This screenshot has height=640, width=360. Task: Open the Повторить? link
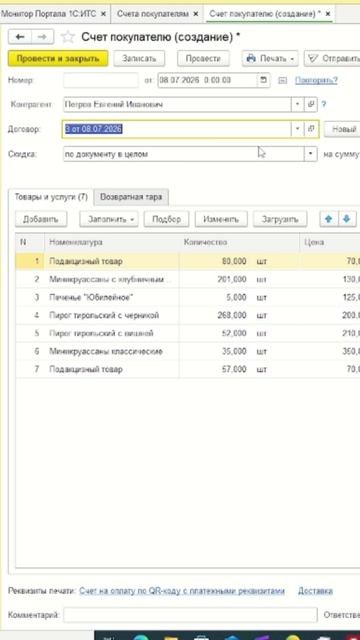(x=316, y=80)
